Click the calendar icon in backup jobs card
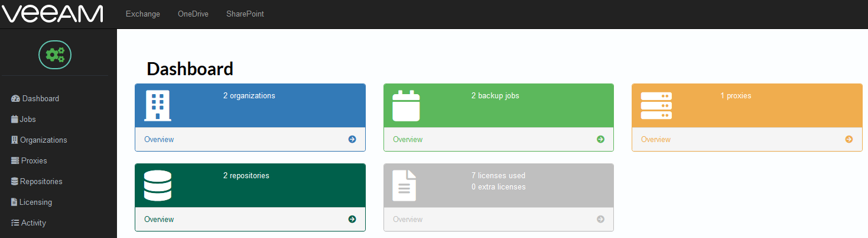This screenshot has width=868, height=238. coord(406,105)
